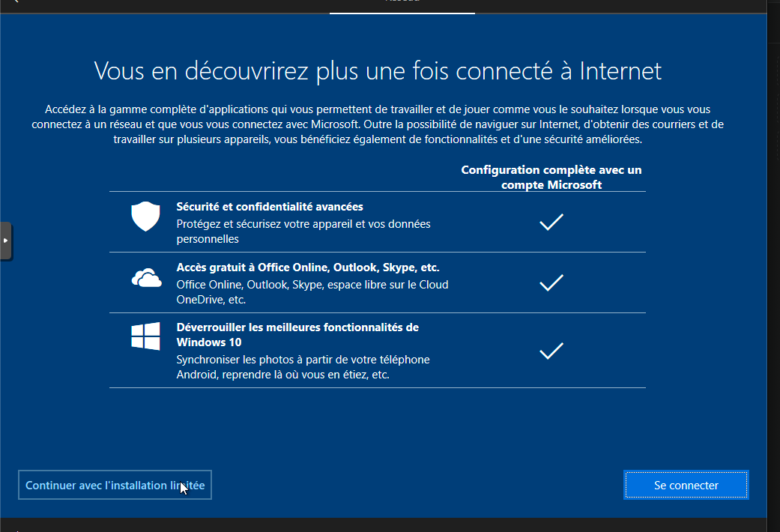Click the Configuration complète column header

click(x=551, y=177)
